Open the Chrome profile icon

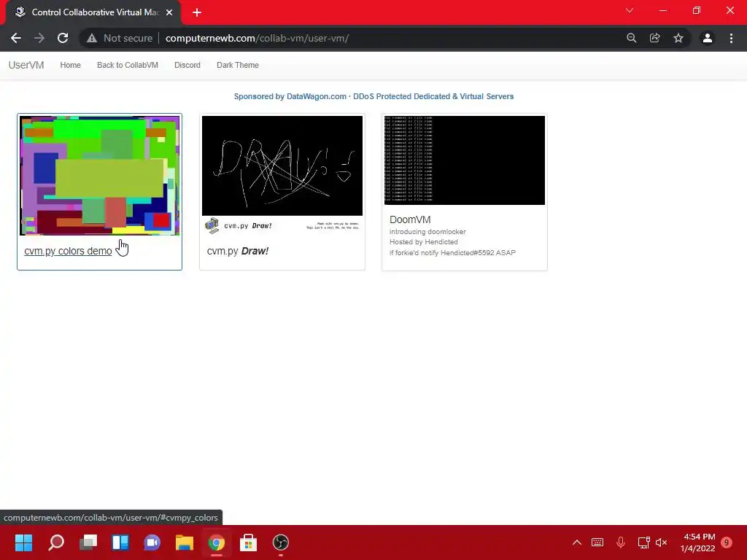tap(708, 38)
